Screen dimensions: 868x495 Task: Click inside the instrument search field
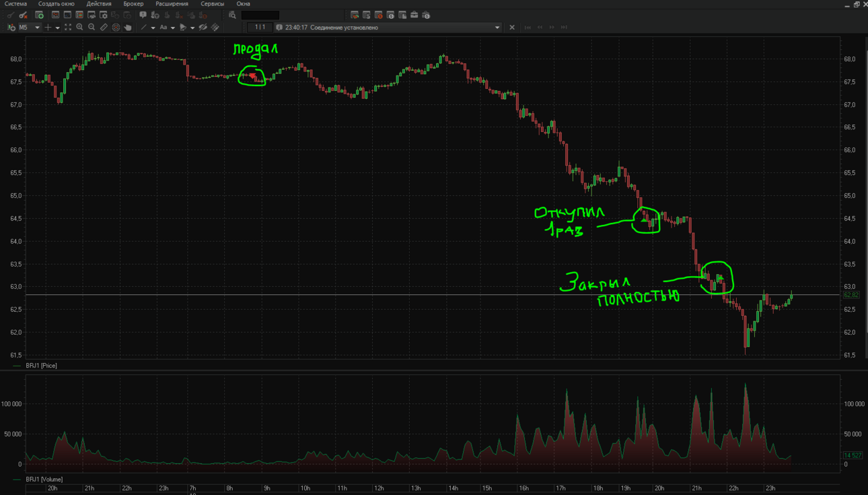point(260,15)
